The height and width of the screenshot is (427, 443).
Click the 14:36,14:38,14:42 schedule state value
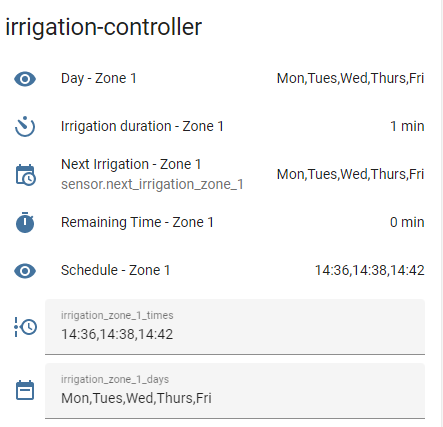(370, 270)
